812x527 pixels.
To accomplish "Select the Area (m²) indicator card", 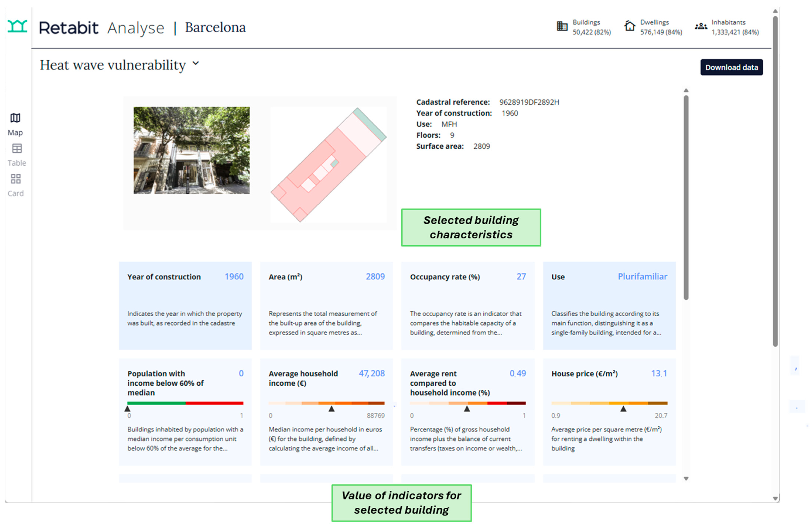I will (x=326, y=306).
